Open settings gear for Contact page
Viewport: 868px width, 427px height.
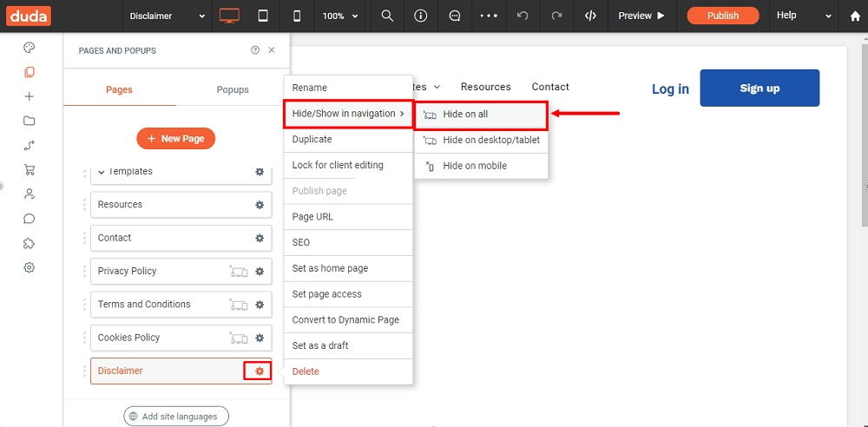[259, 238]
